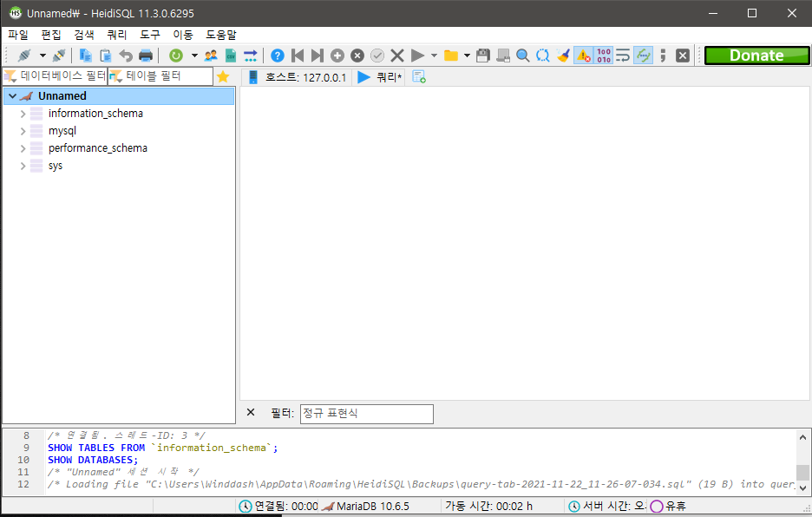Screen dimensions: 812x517
Task: Open the 도움말 menu
Action: point(221,35)
